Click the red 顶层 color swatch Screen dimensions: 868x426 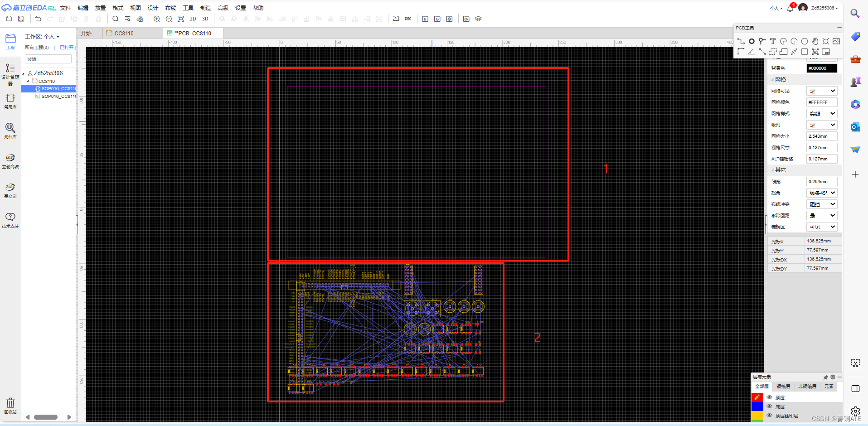coord(757,397)
